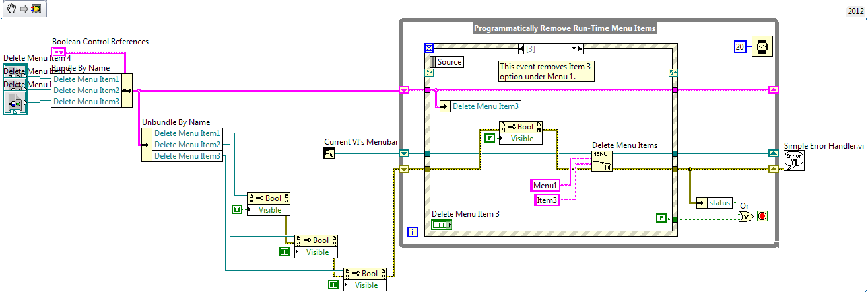Click the Menu1 string constant

[546, 186]
